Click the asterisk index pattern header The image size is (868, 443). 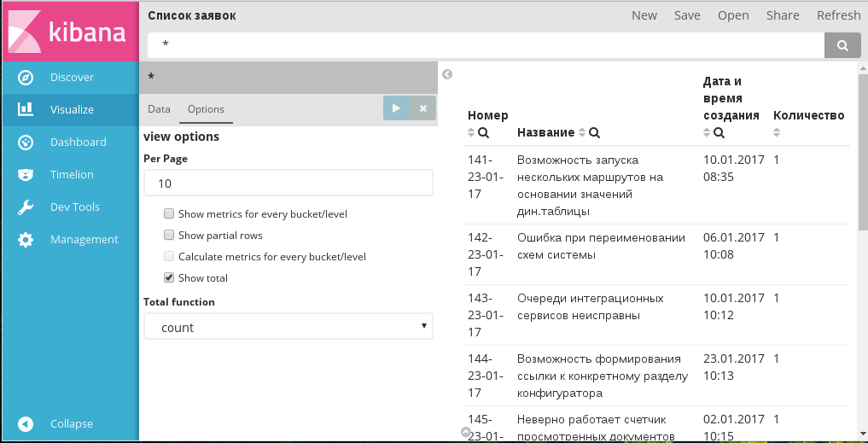coord(151,77)
